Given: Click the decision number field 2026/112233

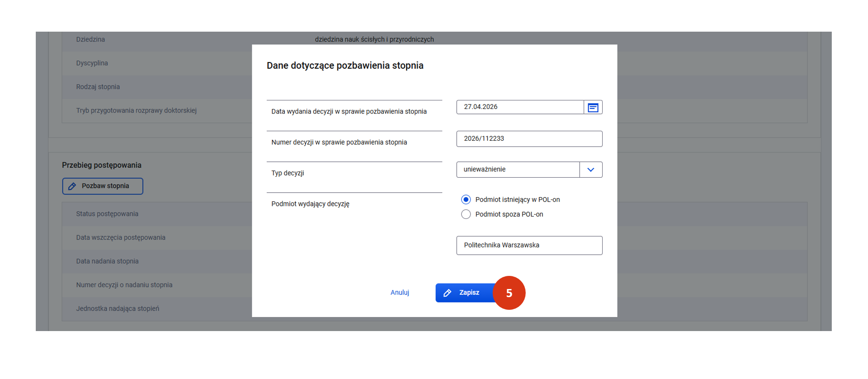Looking at the screenshot, I should [529, 139].
